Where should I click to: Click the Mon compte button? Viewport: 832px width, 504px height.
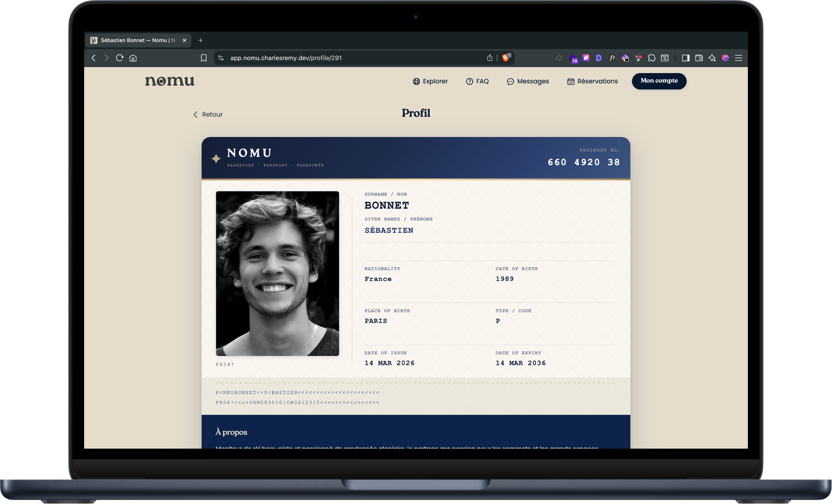(x=659, y=81)
